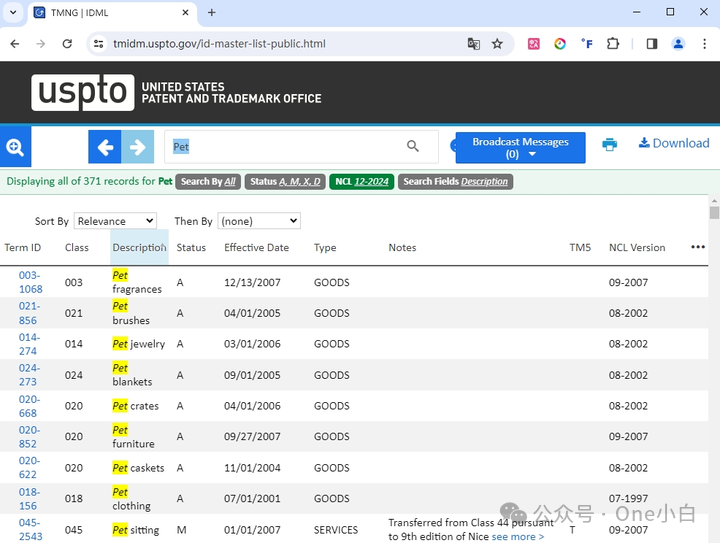
Task: Open the Chrome three-dot menu
Action: click(x=704, y=44)
